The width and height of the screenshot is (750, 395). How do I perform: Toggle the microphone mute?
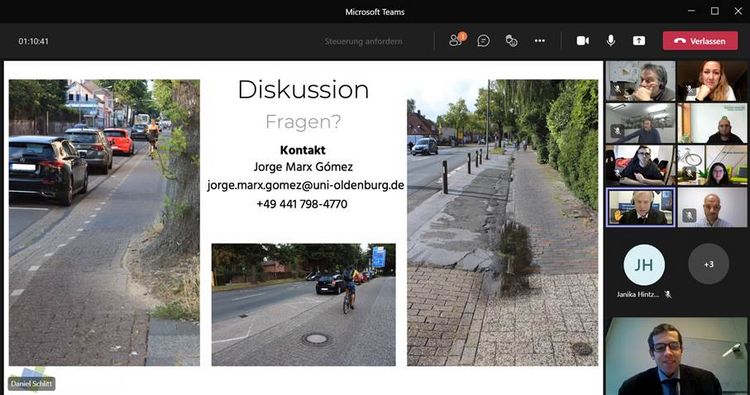coord(610,41)
